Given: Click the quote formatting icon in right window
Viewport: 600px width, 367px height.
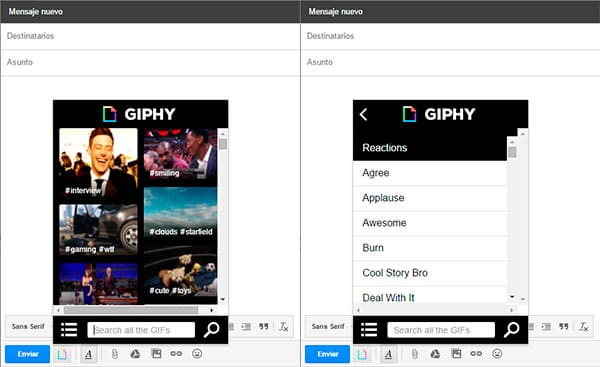Looking at the screenshot, I should tap(564, 326).
